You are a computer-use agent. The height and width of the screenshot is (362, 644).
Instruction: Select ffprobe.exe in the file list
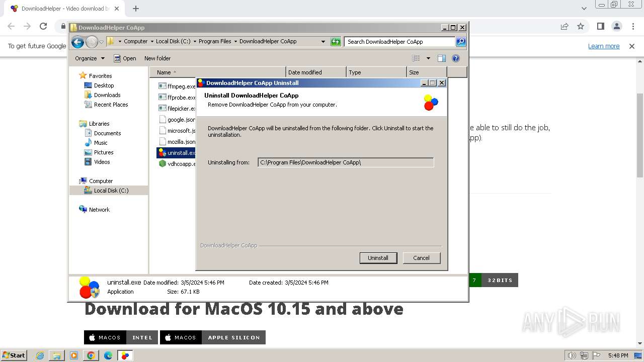177,98
